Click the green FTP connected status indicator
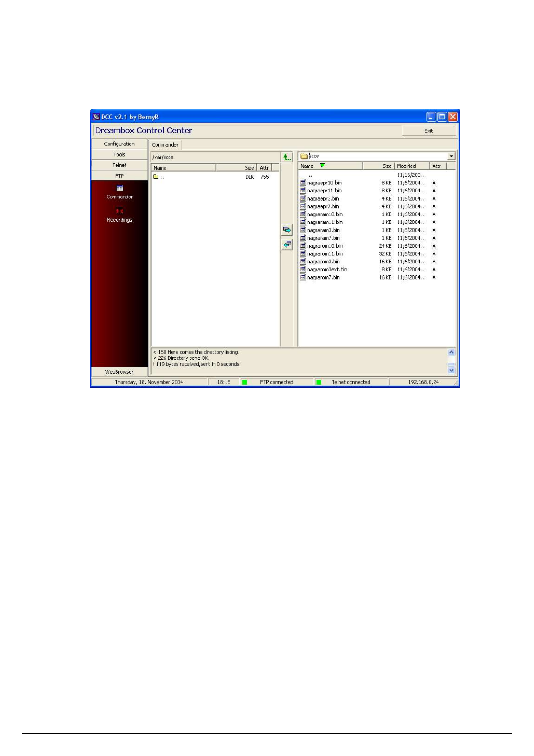This screenshot has width=534, height=756. tap(245, 382)
